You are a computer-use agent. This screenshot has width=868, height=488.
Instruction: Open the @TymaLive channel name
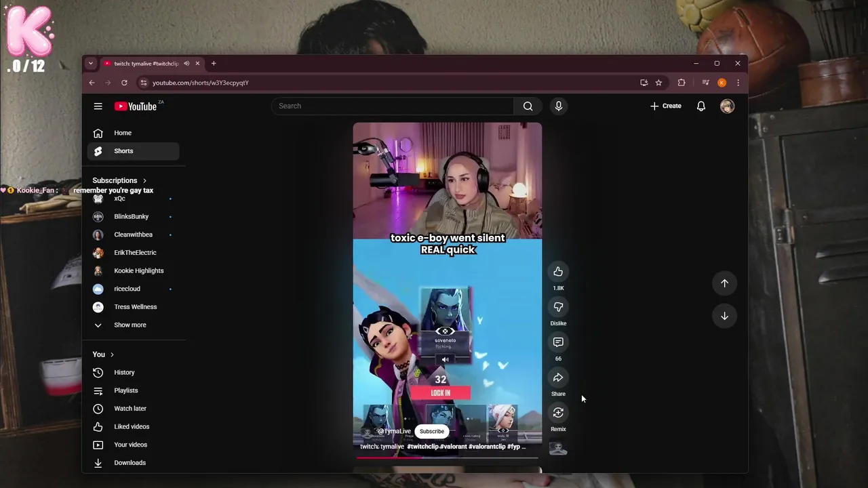pyautogui.click(x=394, y=431)
